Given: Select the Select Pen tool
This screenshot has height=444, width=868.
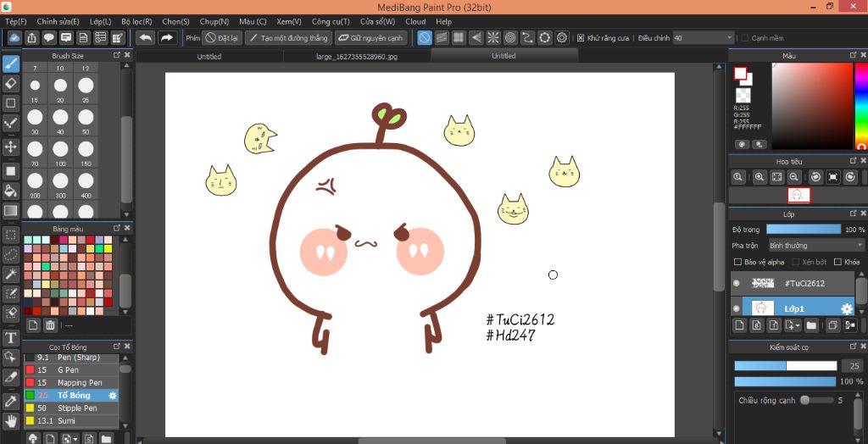Looking at the screenshot, I should pos(11,294).
